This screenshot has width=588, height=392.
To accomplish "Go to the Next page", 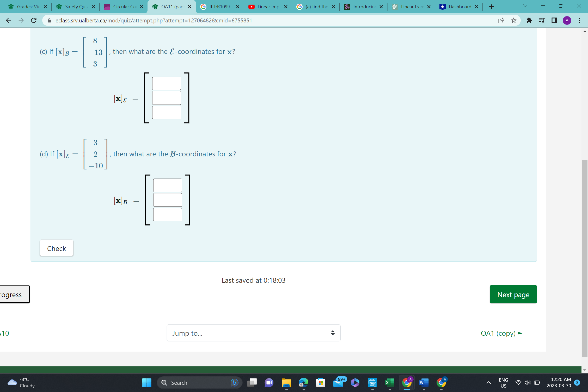I will 513,294.
